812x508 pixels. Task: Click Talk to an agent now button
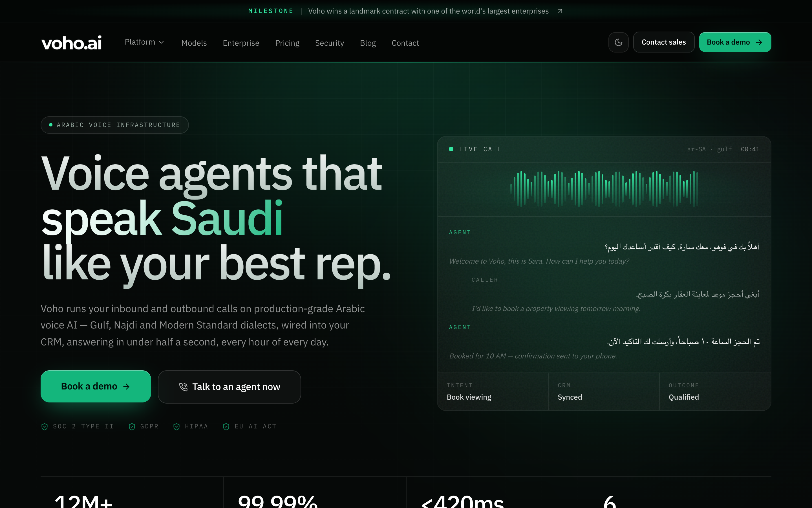[230, 387]
